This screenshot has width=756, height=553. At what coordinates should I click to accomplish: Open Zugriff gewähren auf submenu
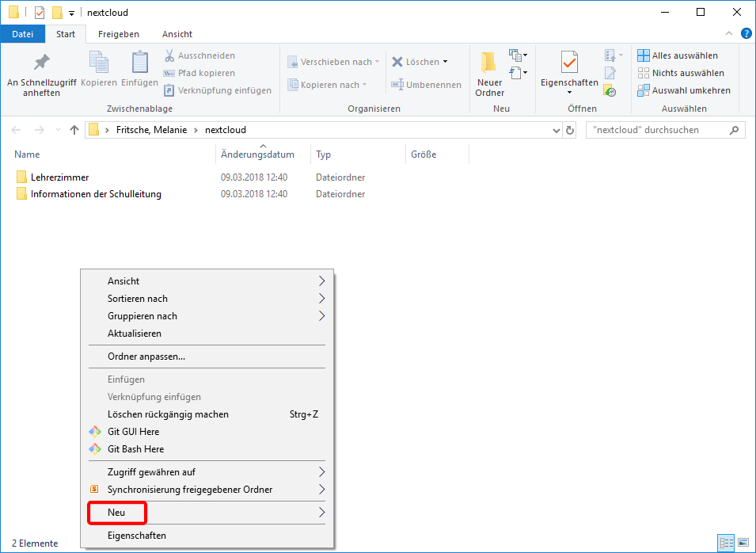[x=207, y=472]
